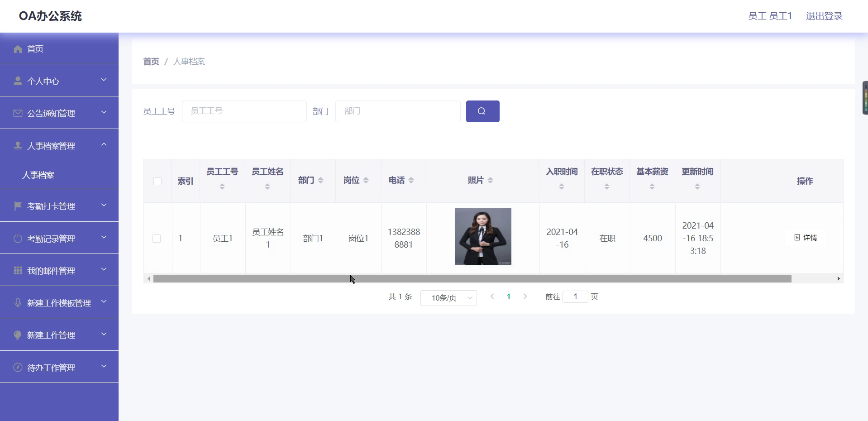Expand the 新建工作管理 chevron
Image resolution: width=868 pixels, height=421 pixels.
tap(104, 334)
